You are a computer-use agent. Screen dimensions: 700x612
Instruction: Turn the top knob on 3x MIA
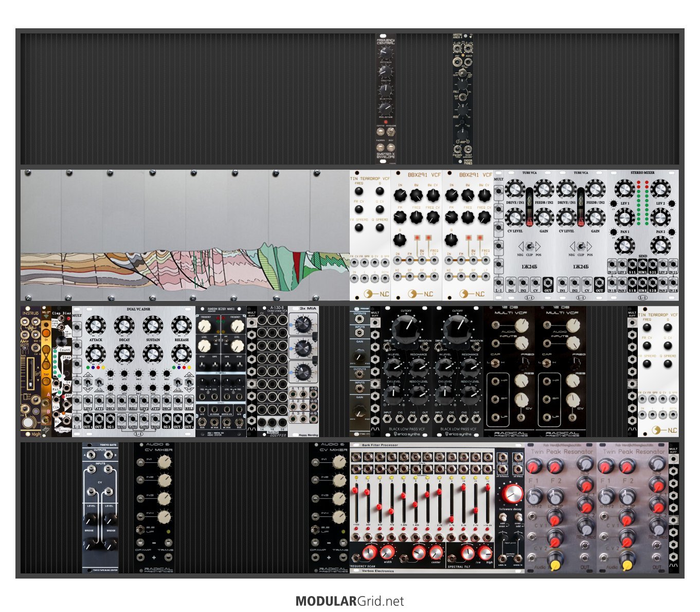[303, 325]
